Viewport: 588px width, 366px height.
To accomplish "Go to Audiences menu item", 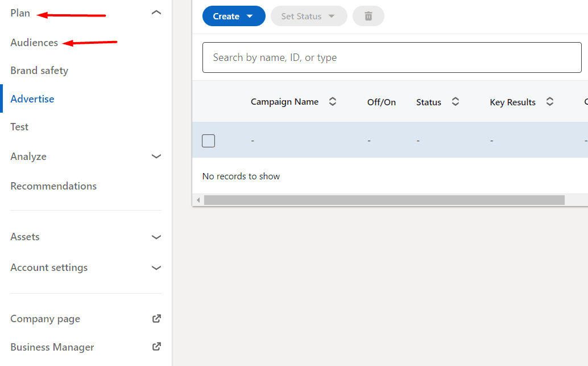I will tap(34, 43).
